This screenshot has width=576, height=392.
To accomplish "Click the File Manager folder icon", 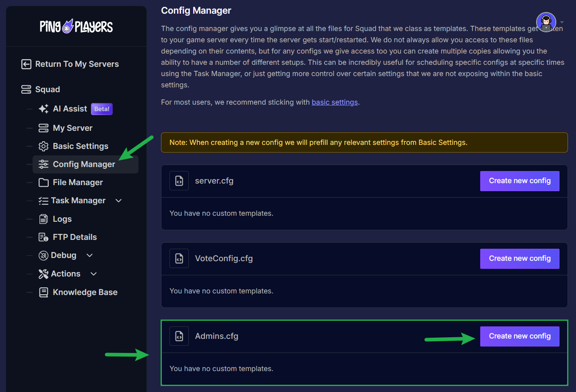I will 43,182.
